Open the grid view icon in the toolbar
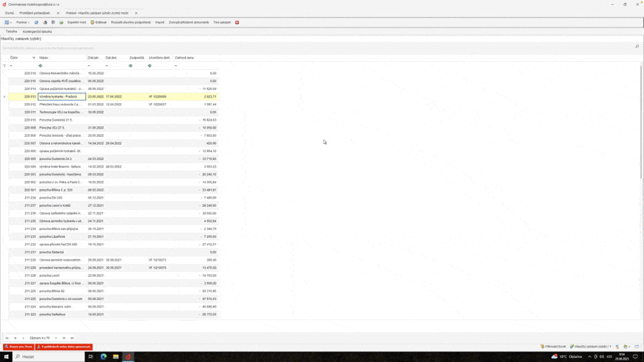The width and height of the screenshot is (644, 362). pos(6,23)
